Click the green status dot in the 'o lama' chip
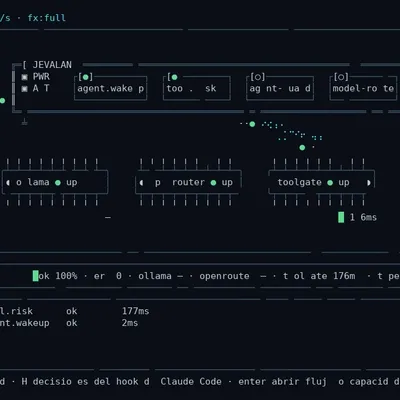This screenshot has height=400, width=400. [x=58, y=183]
